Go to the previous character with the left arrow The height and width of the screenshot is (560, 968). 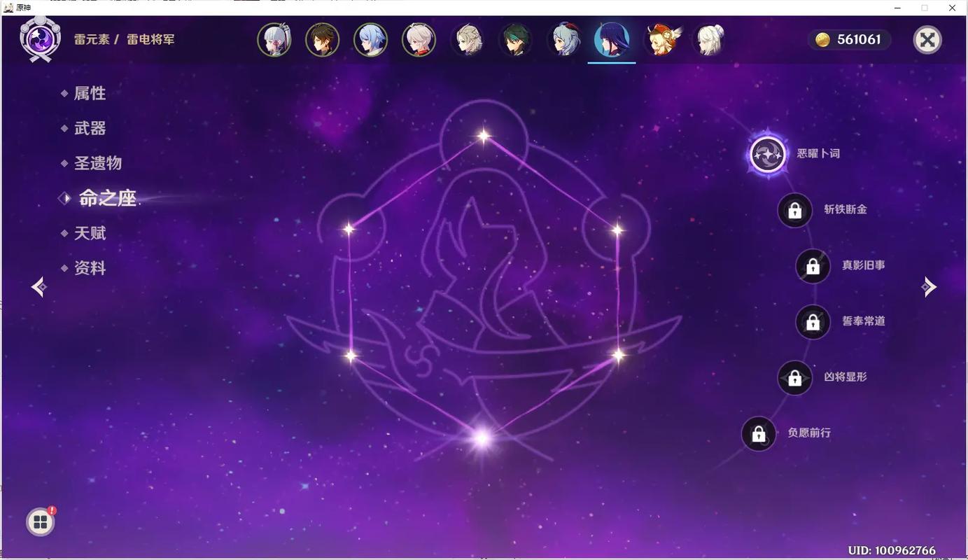[x=39, y=286]
